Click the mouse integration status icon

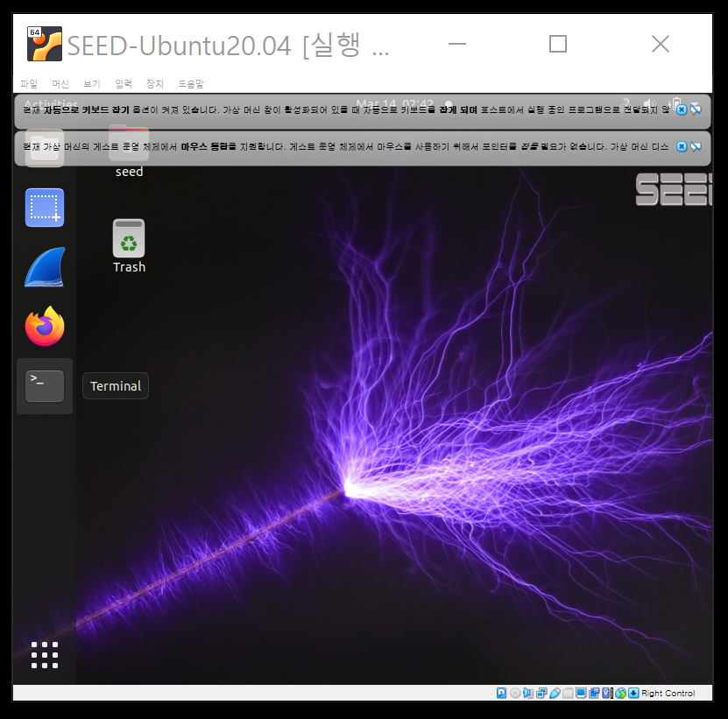[621, 693]
